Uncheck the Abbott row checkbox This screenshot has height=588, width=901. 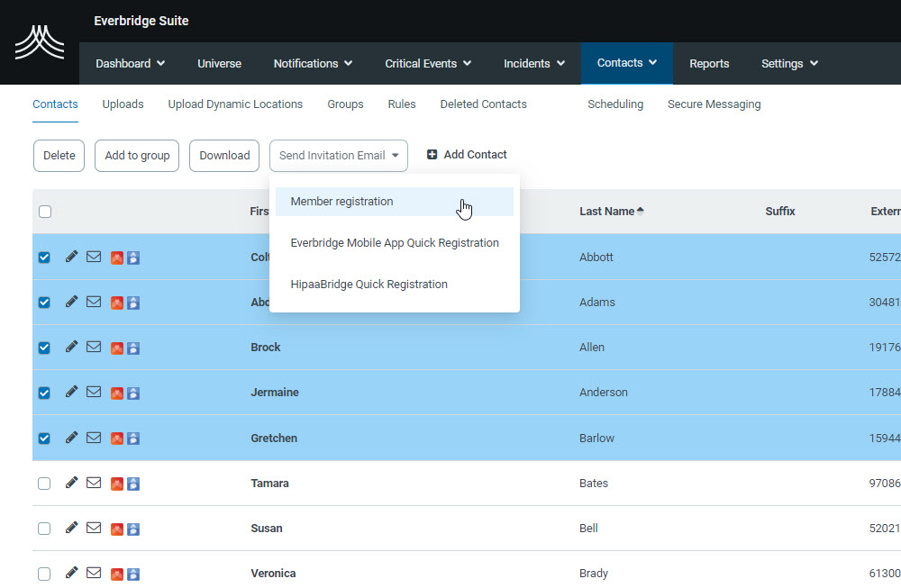click(x=44, y=258)
